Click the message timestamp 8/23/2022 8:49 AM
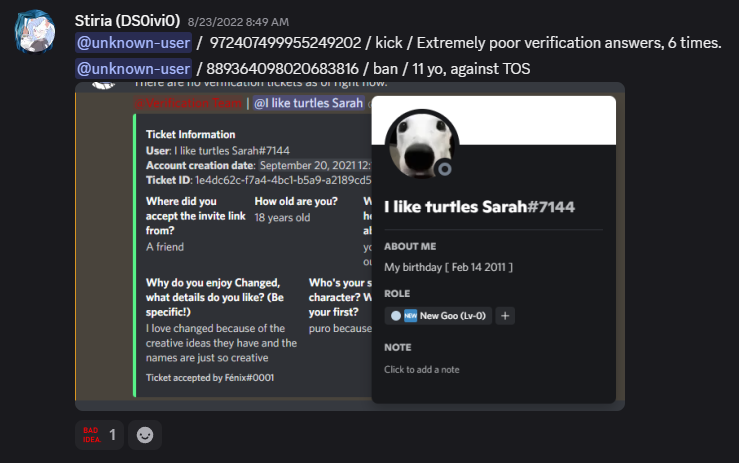The height and width of the screenshot is (463, 739). click(x=238, y=22)
